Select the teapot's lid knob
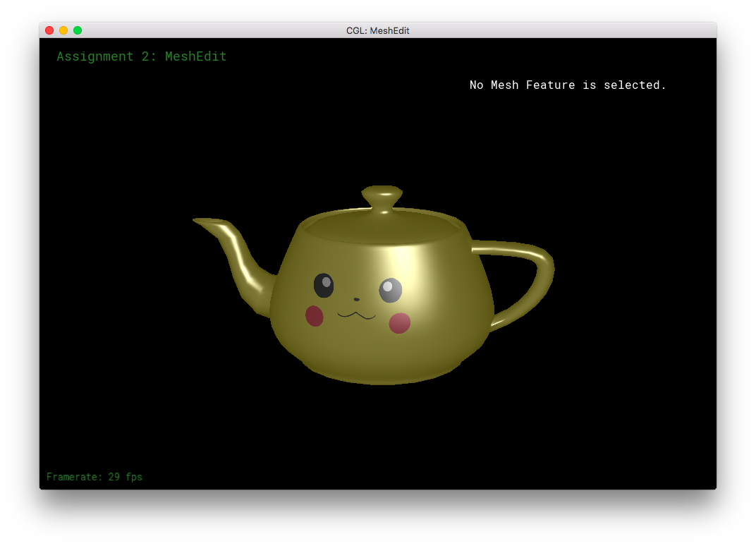 pos(382,198)
